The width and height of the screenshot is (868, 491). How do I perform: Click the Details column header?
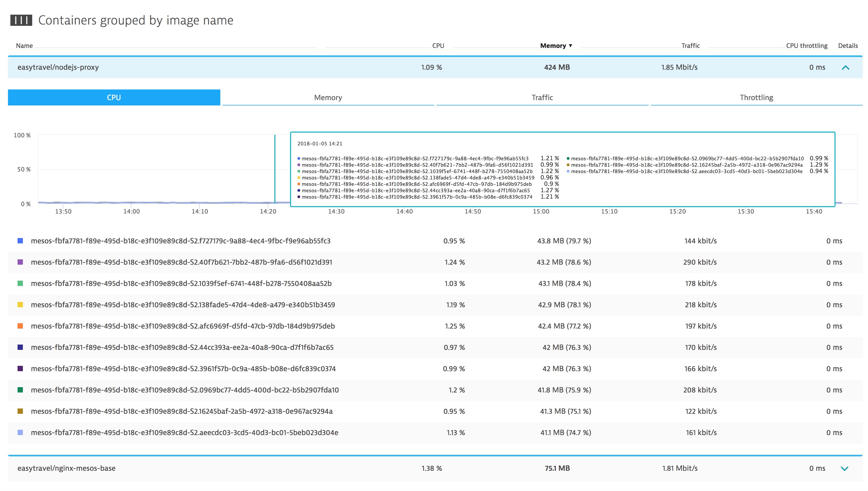pos(848,46)
